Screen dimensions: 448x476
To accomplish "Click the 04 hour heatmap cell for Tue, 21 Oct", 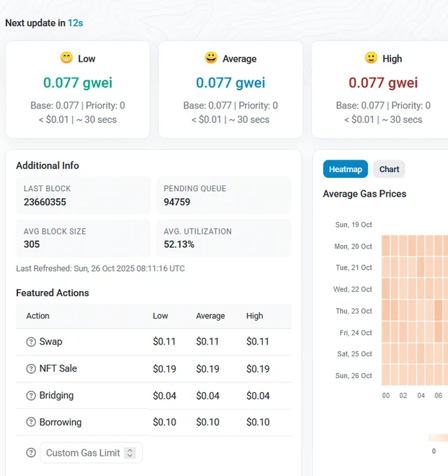I will coord(421,267).
